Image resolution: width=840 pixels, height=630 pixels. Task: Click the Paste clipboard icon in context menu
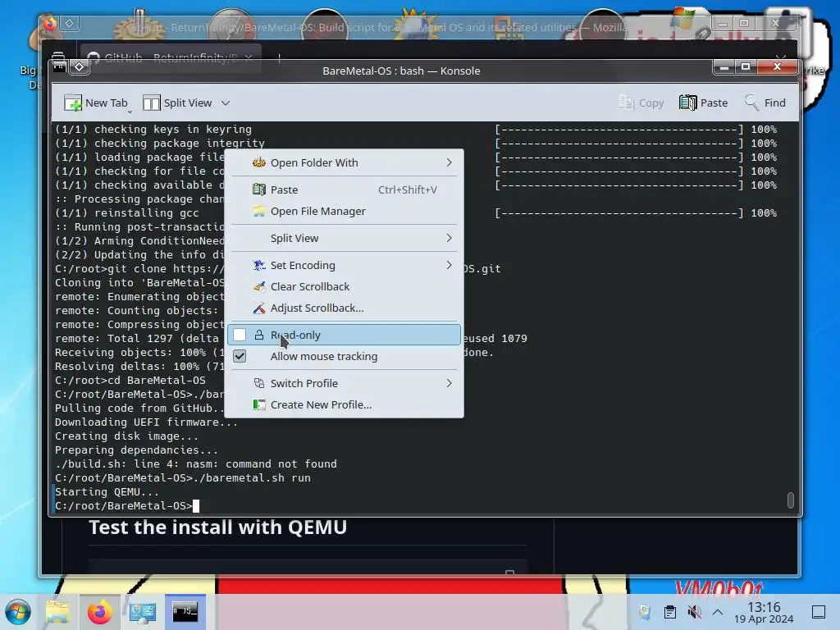pos(259,189)
